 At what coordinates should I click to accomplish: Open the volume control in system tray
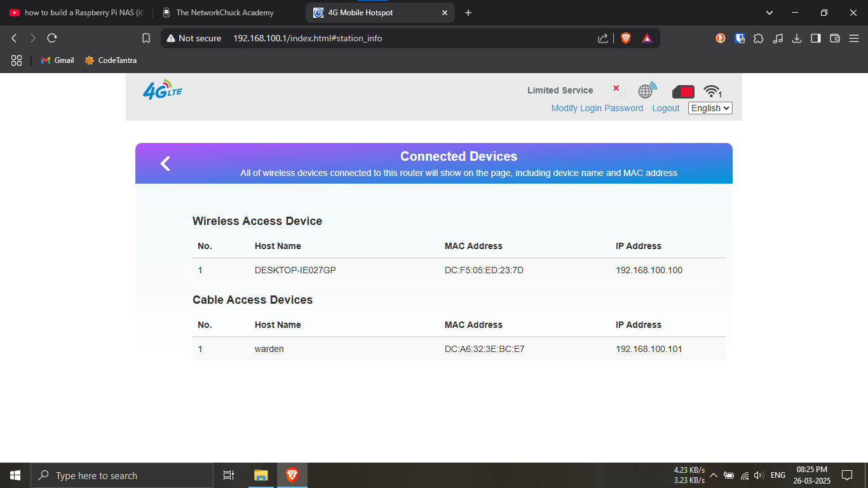pos(758,475)
